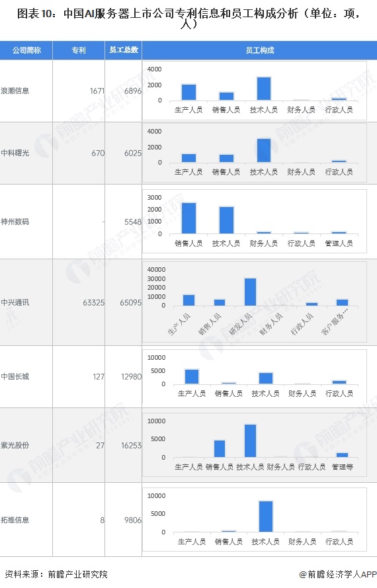Screen dimensions: 377x588
Task: Click 40000 axis value in 中兴通讯 chart
Action: click(156, 270)
